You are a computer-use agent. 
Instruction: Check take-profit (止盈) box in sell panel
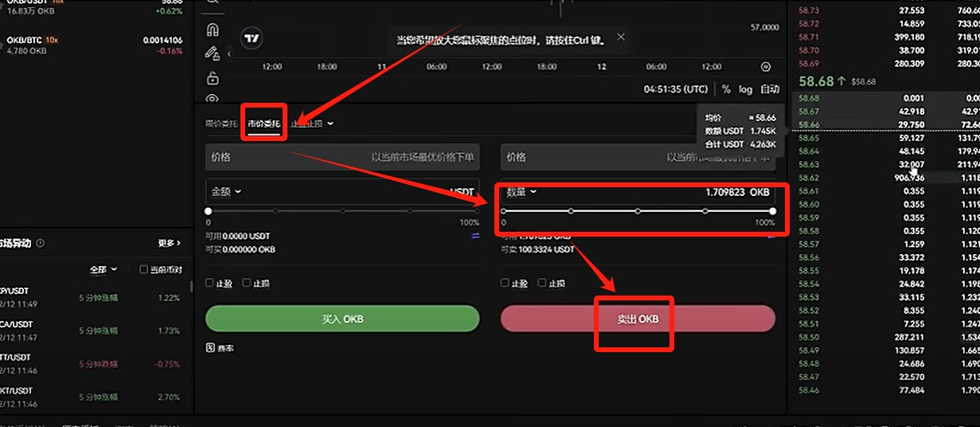tap(505, 283)
